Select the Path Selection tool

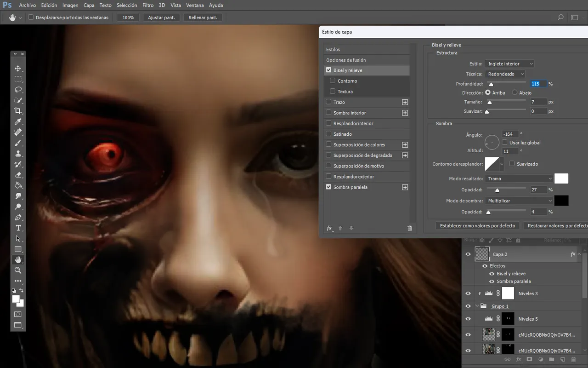coord(18,239)
